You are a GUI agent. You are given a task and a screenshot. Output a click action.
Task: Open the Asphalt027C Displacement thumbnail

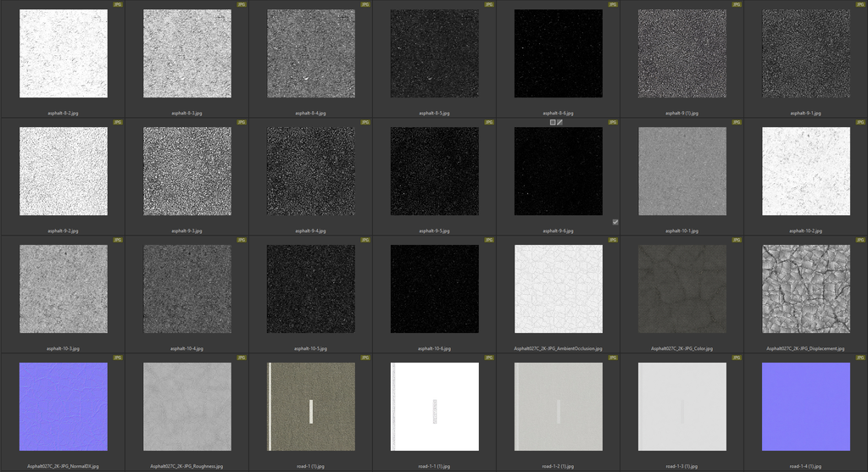[807, 289]
